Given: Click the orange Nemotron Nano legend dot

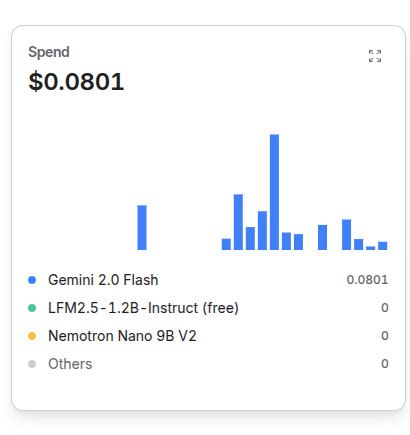Looking at the screenshot, I should (32, 336).
